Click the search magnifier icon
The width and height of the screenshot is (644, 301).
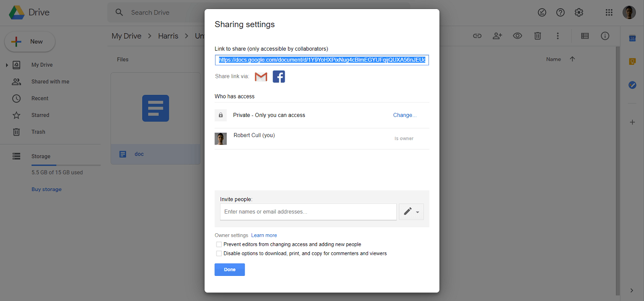tap(119, 13)
